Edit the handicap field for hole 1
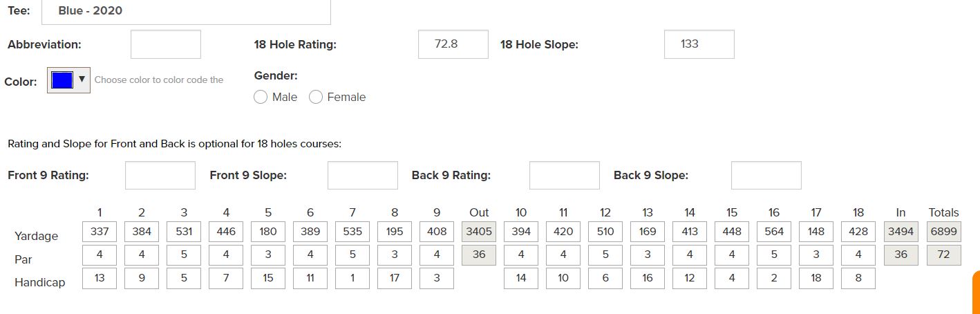980x314 pixels. click(x=100, y=278)
